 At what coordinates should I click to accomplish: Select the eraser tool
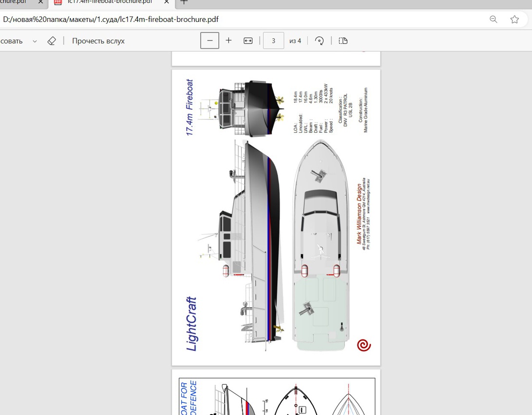pyautogui.click(x=52, y=41)
